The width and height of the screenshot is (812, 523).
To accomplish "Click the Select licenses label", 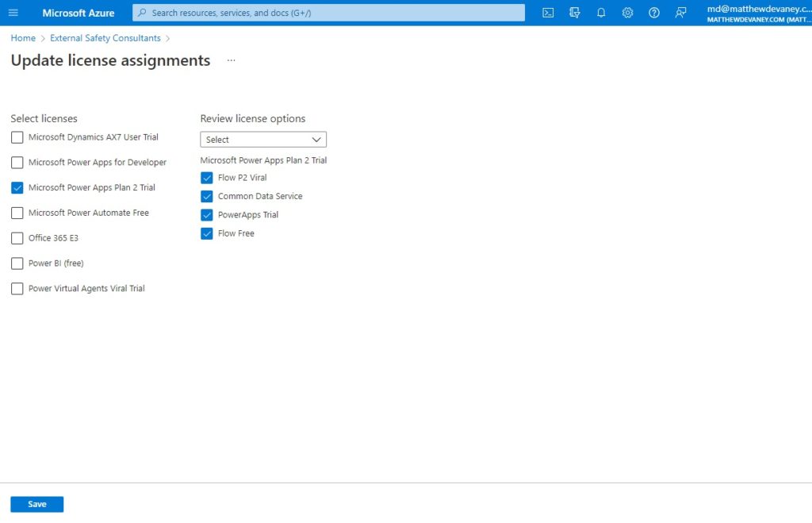I will click(44, 119).
